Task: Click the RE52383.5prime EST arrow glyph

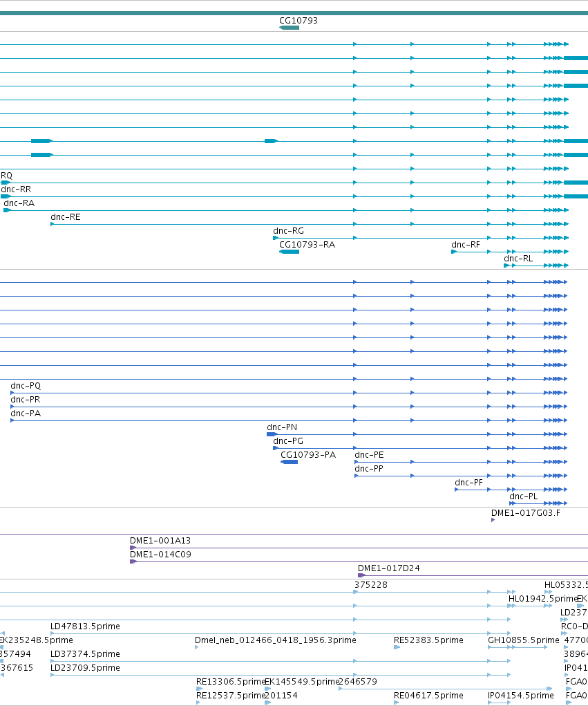Action: [x=397, y=647]
